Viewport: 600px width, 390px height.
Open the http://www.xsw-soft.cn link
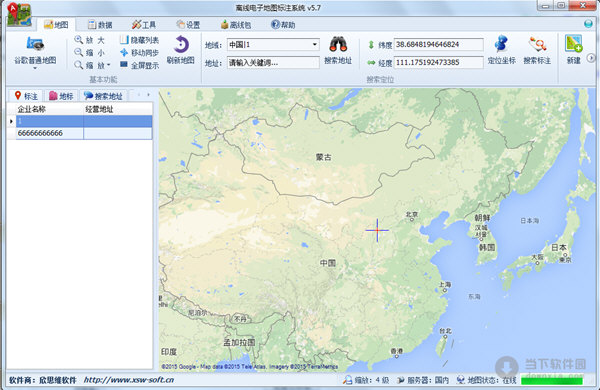pyautogui.click(x=129, y=380)
